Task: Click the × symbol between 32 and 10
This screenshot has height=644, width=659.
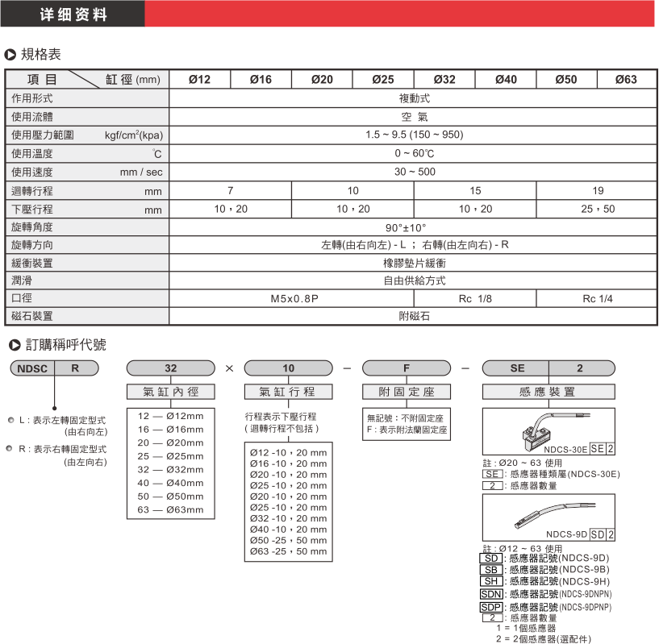Action: 229,368
